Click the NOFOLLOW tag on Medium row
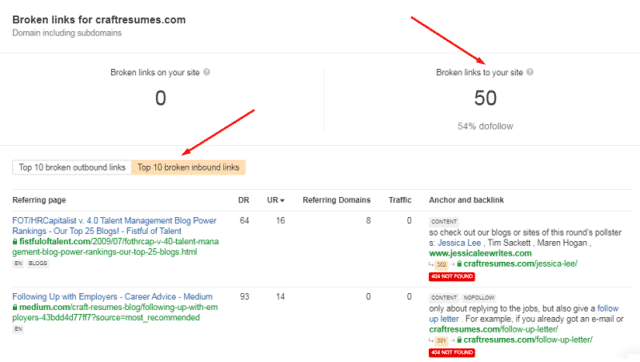This screenshot has width=640, height=362. [x=479, y=298]
